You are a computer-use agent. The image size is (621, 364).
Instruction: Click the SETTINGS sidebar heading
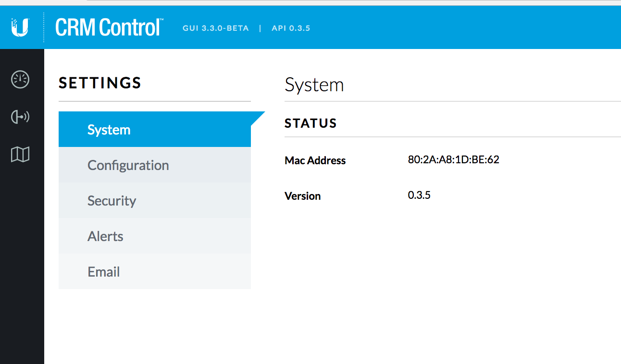100,83
